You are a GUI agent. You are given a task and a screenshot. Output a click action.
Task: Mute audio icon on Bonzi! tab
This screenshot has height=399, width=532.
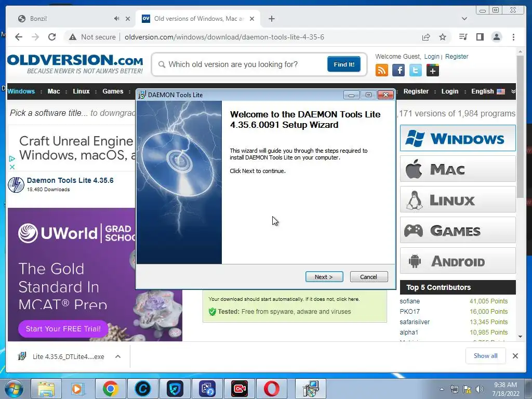[116, 19]
